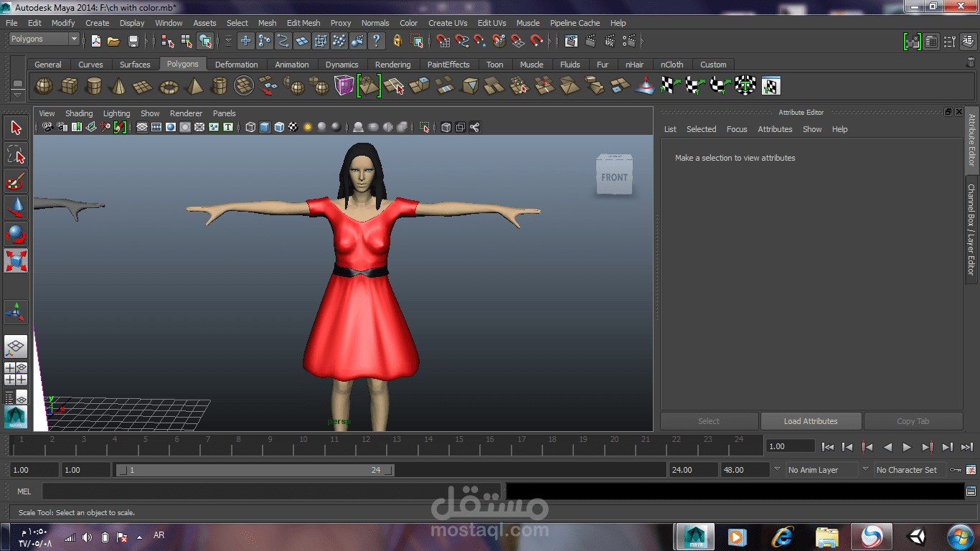Create a polygon pyramid from the shelf
This screenshot has width=980, height=551.
[x=194, y=86]
